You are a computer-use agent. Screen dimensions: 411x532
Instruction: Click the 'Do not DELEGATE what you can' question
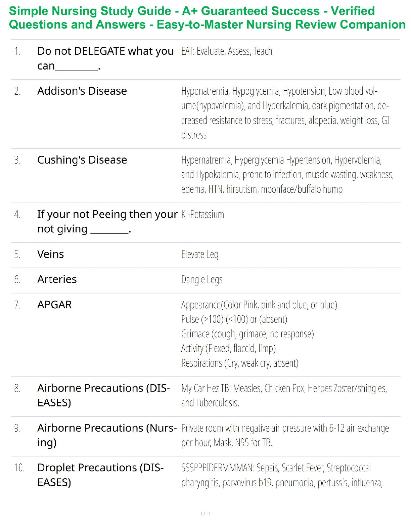pyautogui.click(x=105, y=58)
